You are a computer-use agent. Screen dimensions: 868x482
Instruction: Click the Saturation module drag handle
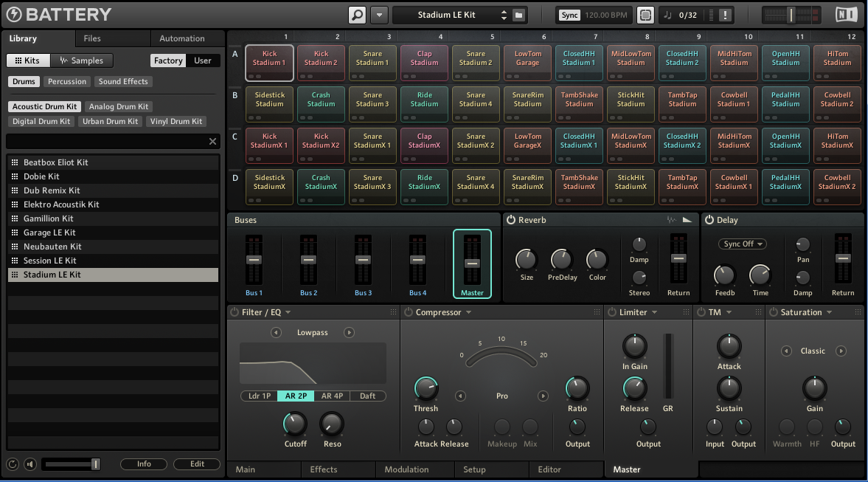(x=858, y=312)
